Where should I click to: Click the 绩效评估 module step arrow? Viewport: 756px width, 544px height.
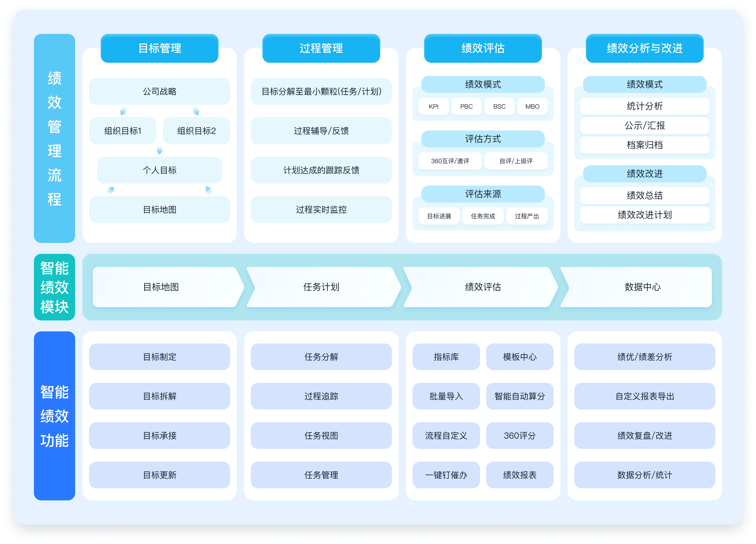tap(481, 287)
